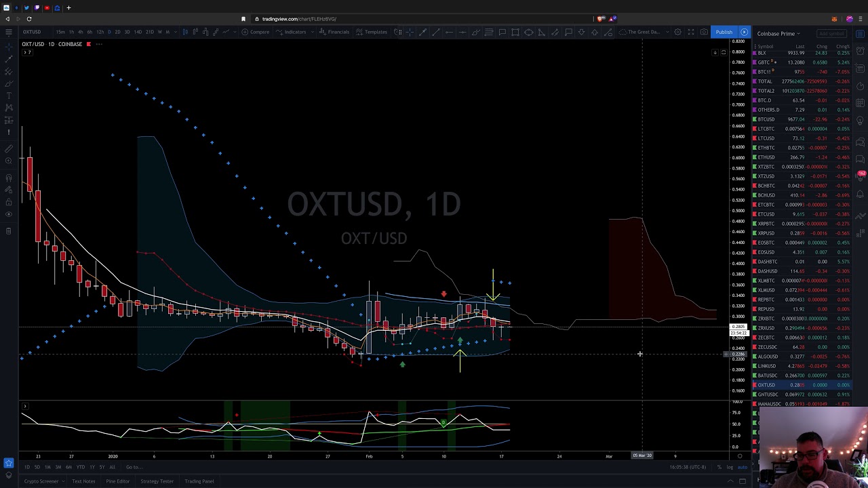The height and width of the screenshot is (488, 868).
Task: Select the arrow up marker tool
Action: 595,32
